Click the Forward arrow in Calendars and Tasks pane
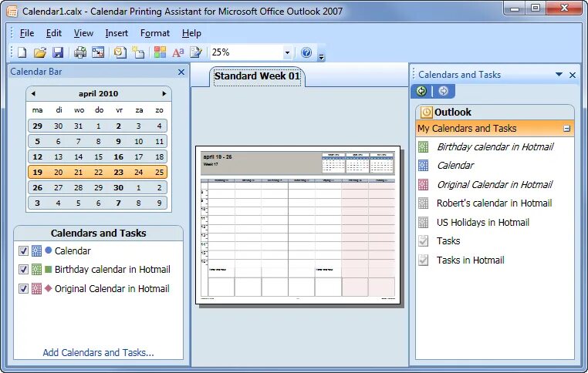Viewport: 588px width, 373px height. pyautogui.click(x=443, y=91)
